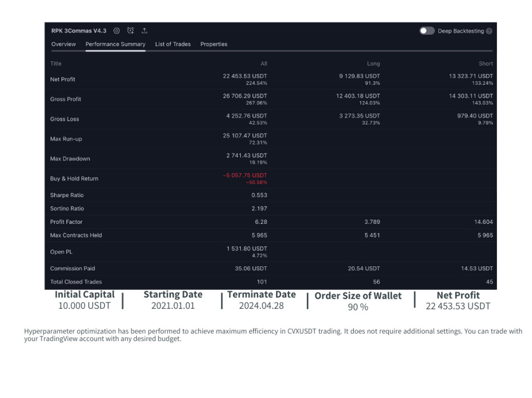Click Open PL value 1 531.80 USDT
The image size is (532, 398).
pyautogui.click(x=247, y=249)
